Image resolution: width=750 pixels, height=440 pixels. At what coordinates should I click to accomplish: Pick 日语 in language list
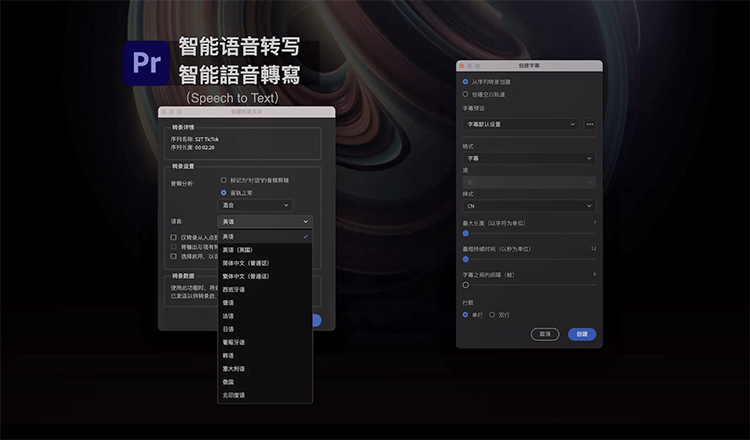(265, 329)
